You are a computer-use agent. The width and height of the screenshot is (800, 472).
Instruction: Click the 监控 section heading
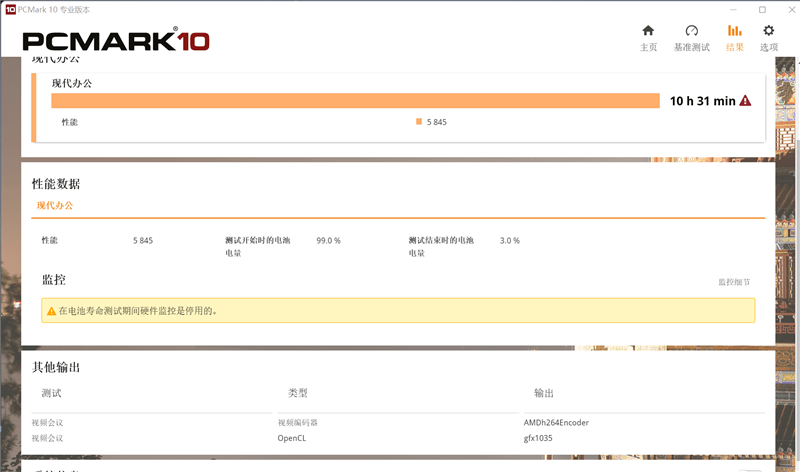[x=54, y=280]
